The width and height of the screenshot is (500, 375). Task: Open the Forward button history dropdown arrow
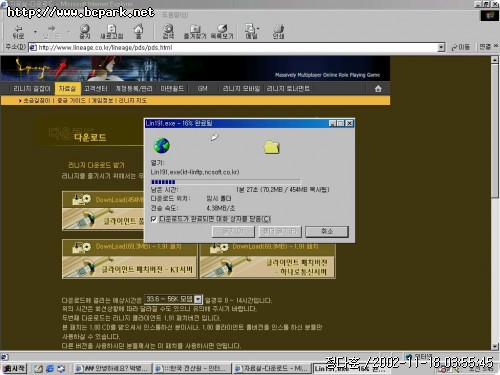click(68, 32)
